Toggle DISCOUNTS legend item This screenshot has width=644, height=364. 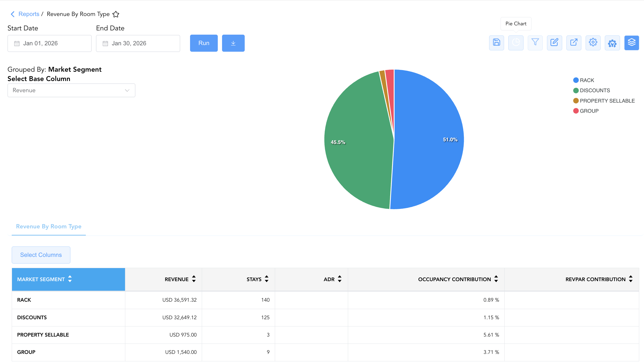point(591,90)
